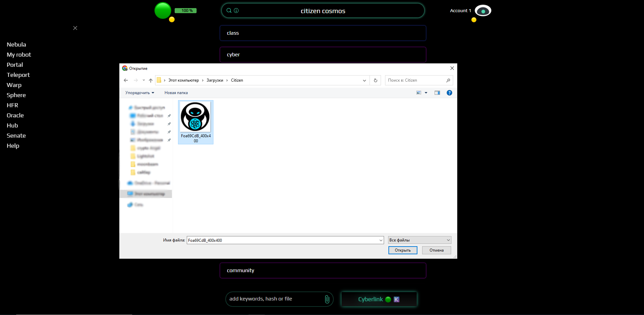Open Teleport in the sidebar
Image resolution: width=644 pixels, height=315 pixels.
(x=18, y=75)
